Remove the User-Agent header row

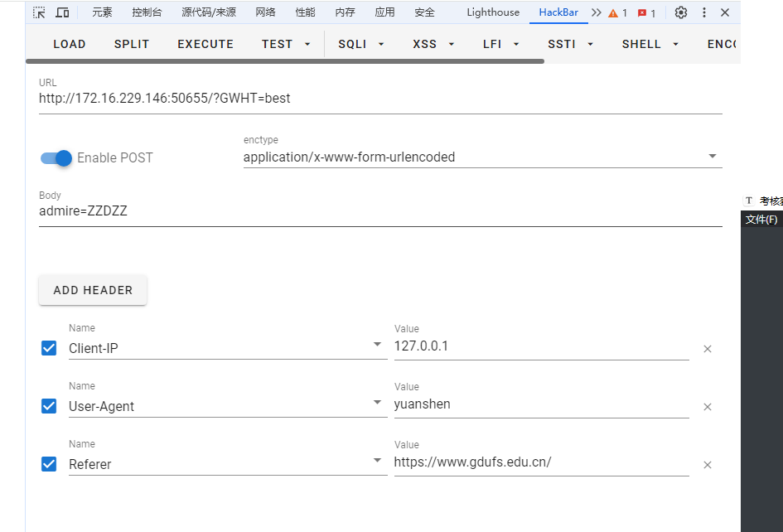(x=708, y=407)
